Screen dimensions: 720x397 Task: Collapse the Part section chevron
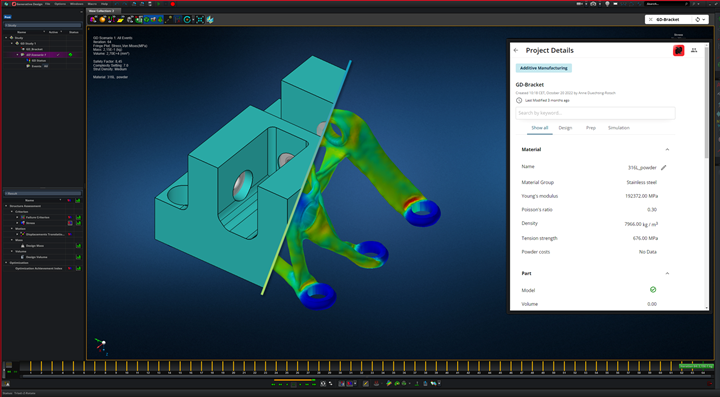pyautogui.click(x=667, y=274)
